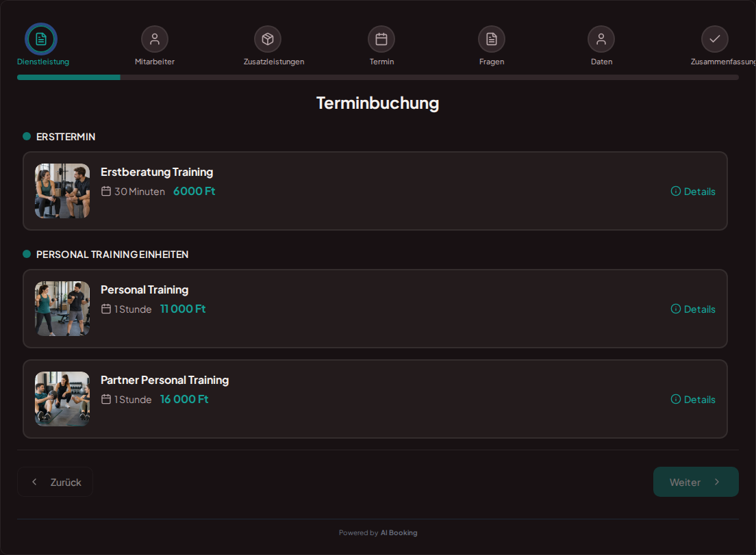Click the PERSONAL TRAININGEINHEITEN section heading
756x555 pixels.
click(112, 255)
